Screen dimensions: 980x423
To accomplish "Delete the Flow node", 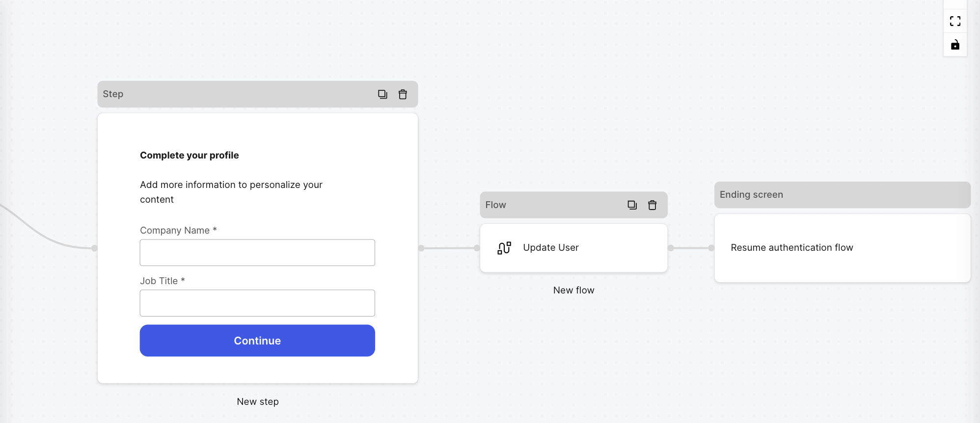I will [652, 205].
